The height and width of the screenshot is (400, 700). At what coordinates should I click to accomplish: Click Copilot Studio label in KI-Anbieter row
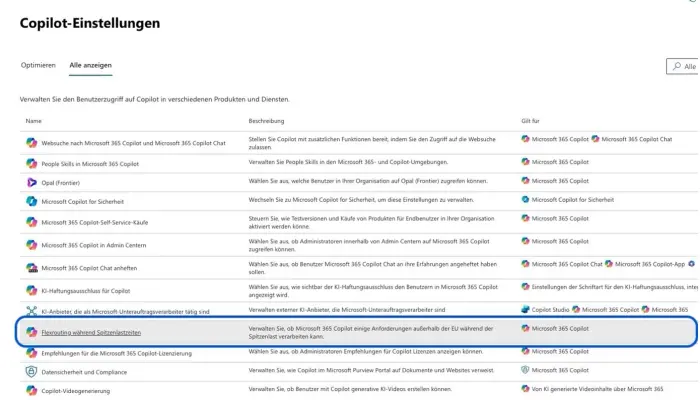(x=550, y=309)
